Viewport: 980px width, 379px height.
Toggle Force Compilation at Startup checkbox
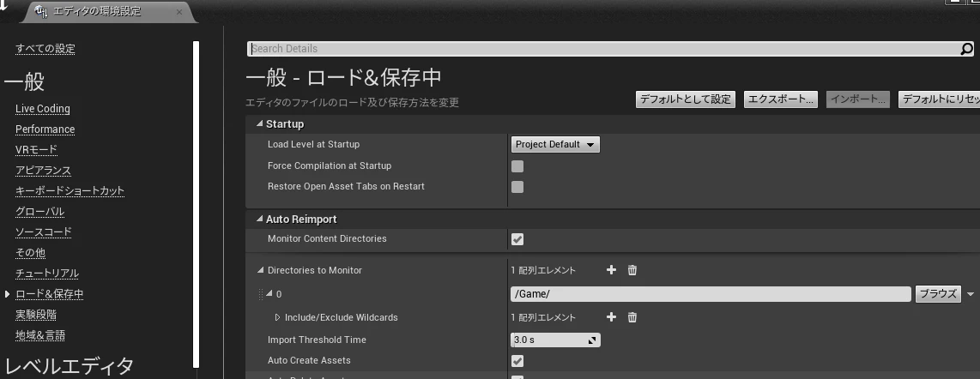click(517, 166)
